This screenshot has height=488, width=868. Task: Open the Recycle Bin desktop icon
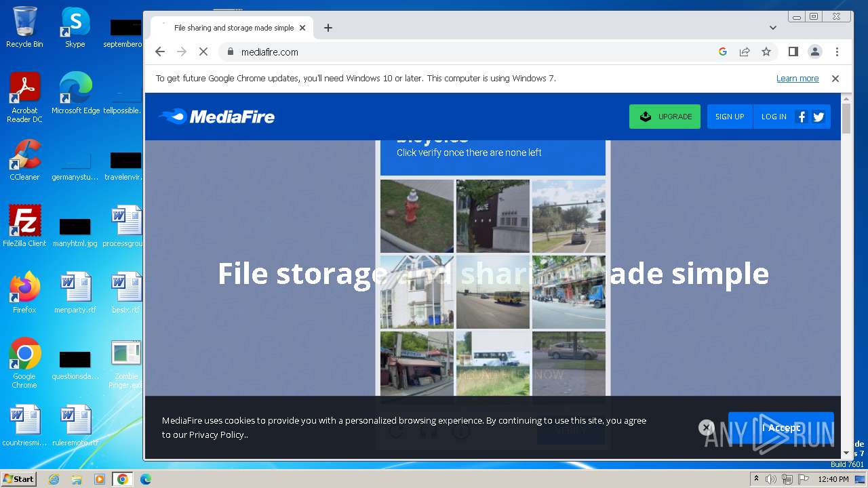coord(24,27)
